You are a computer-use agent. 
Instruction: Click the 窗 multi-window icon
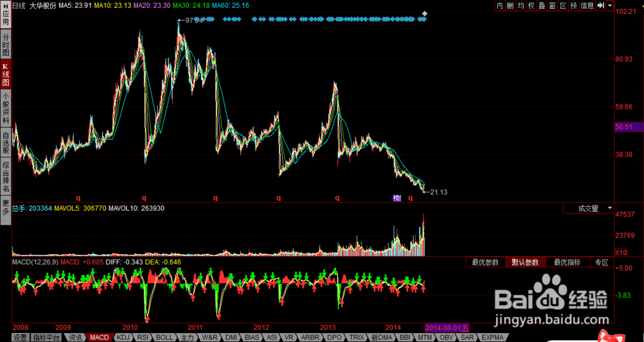click(x=553, y=5)
